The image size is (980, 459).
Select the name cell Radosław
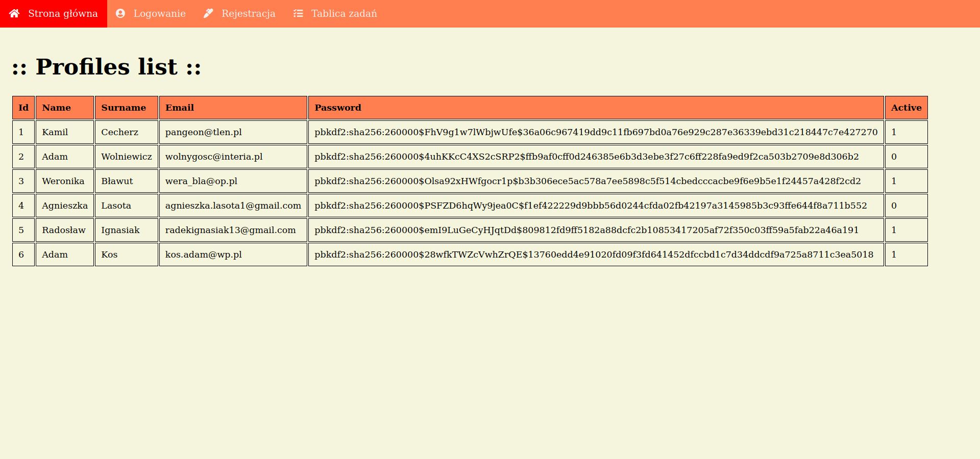pyautogui.click(x=65, y=230)
